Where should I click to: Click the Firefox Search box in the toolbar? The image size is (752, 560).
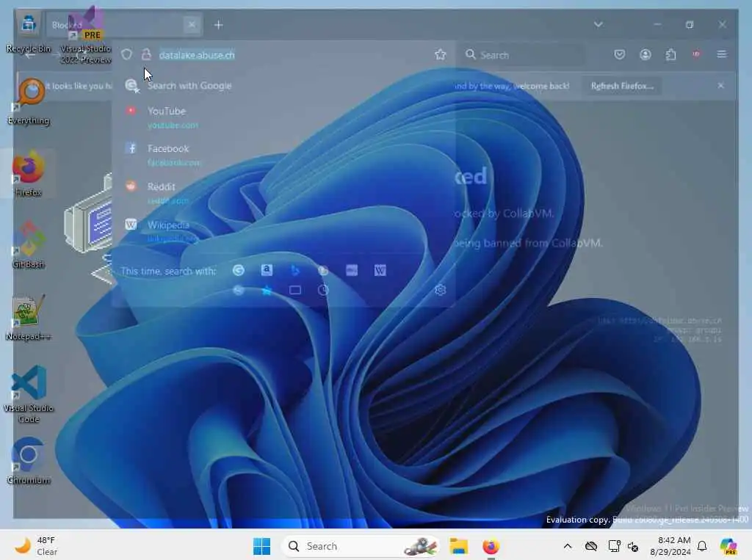pyautogui.click(x=523, y=55)
